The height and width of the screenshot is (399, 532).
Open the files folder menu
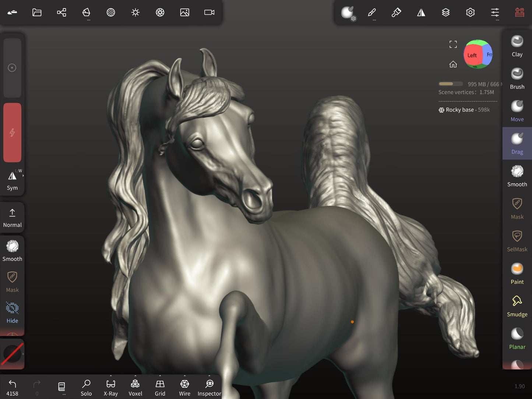pos(37,13)
